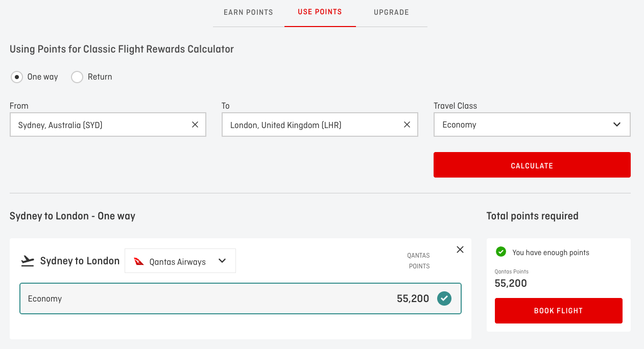
Task: Select the Economy fare row
Action: click(241, 298)
